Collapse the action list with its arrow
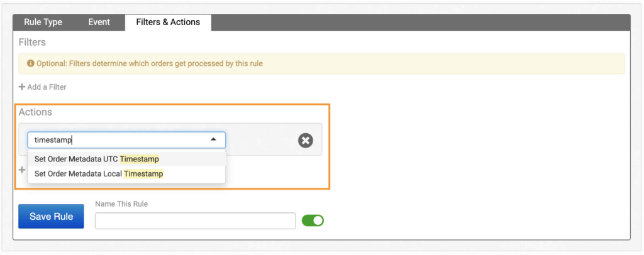Screen dimensions: 644x255 pos(213,139)
